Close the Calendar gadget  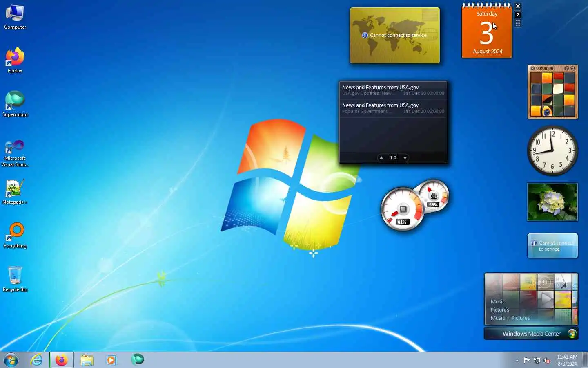click(x=518, y=7)
